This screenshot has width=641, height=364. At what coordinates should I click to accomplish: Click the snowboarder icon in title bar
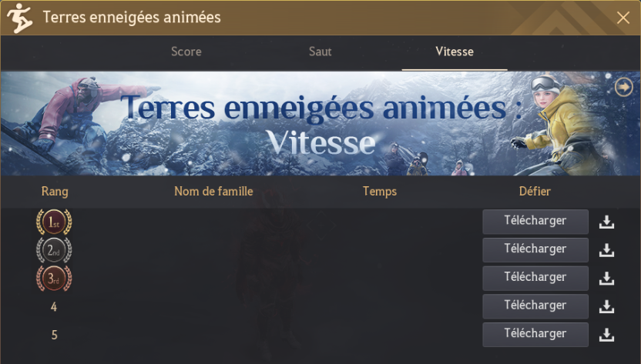pyautogui.click(x=19, y=18)
